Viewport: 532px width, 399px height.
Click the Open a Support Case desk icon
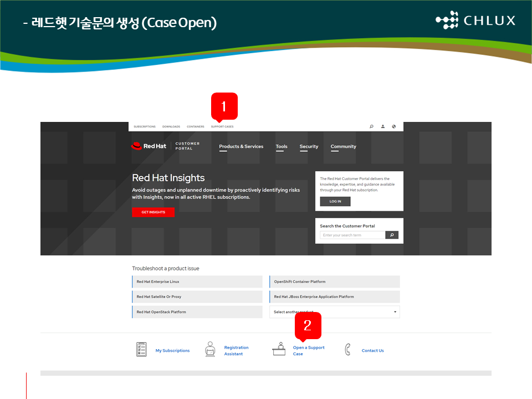point(279,349)
